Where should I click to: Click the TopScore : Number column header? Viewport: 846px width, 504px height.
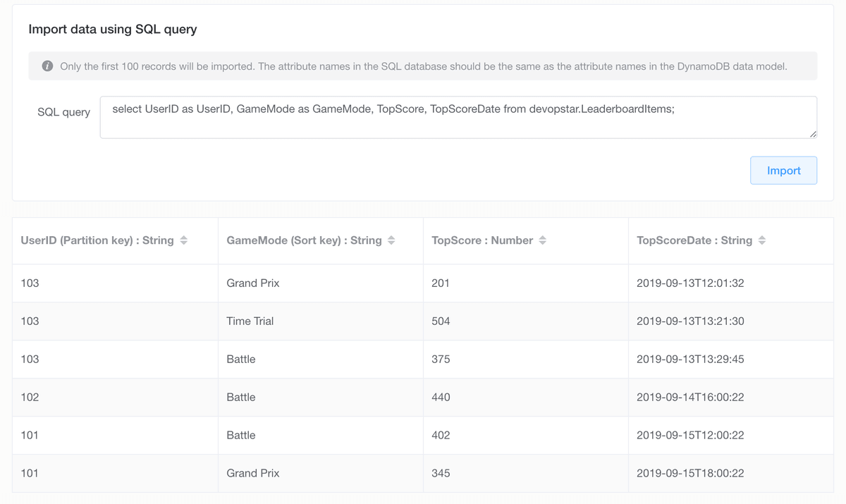483,240
